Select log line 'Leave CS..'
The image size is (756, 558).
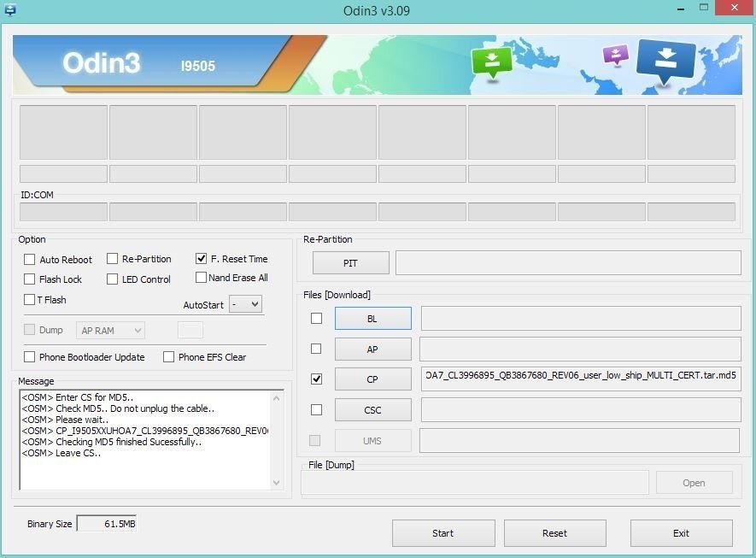61,453
